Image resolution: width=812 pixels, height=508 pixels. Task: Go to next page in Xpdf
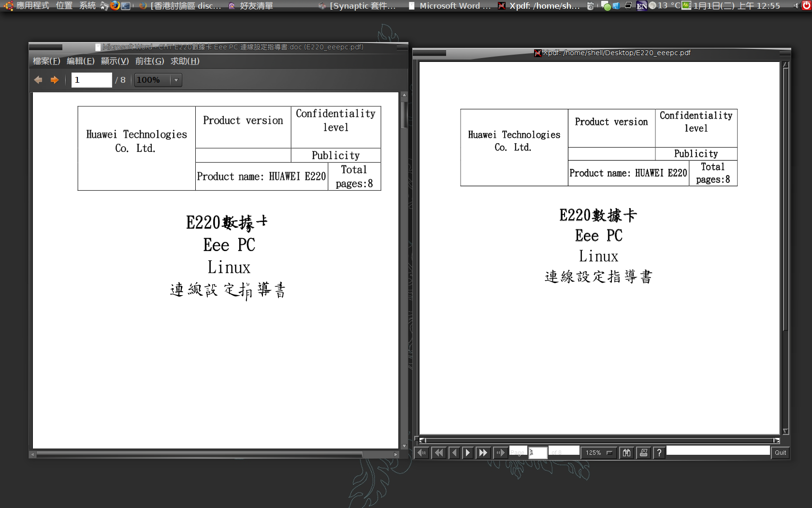click(467, 453)
